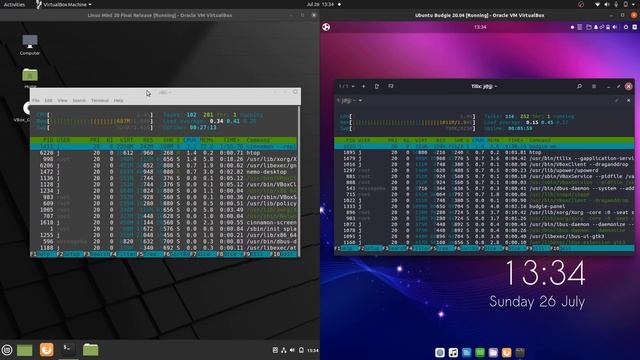Click Budgie power icon in panel
Screen dimensions: 640x360
tap(626, 27)
